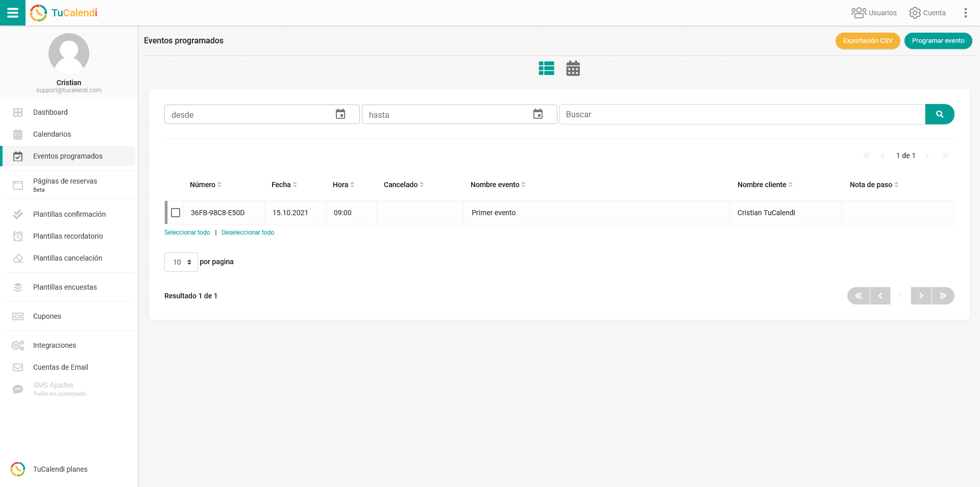Focus the hasta date field
Screen dimensions: 980x487
(459, 114)
